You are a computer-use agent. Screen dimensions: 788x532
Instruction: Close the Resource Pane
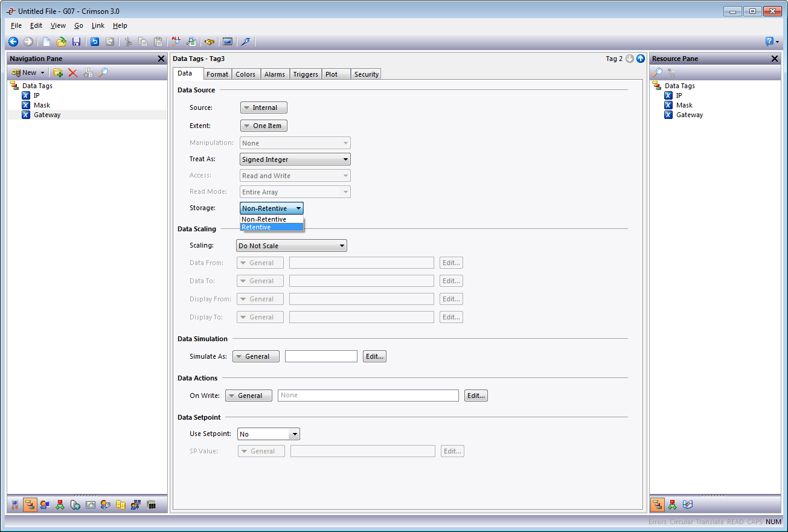pos(775,59)
